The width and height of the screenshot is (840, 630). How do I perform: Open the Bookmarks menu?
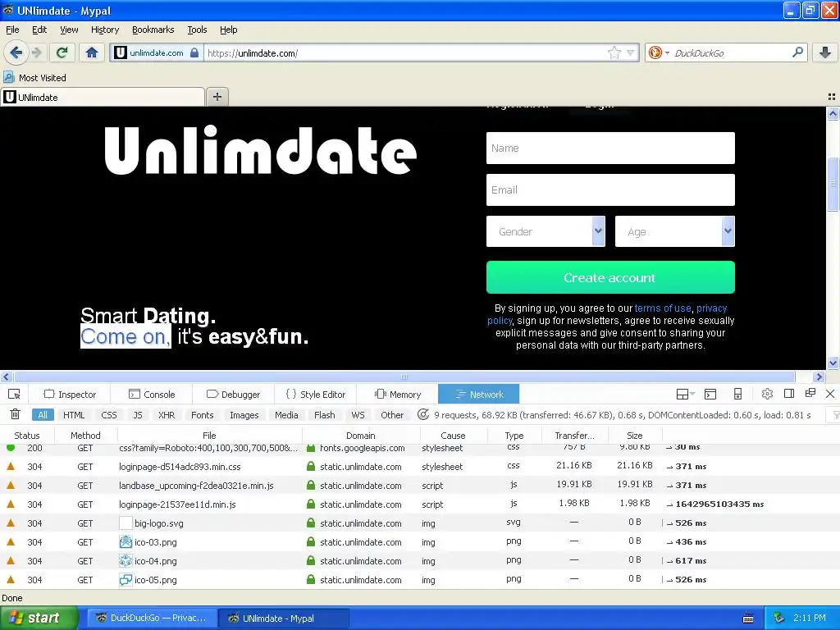point(153,30)
